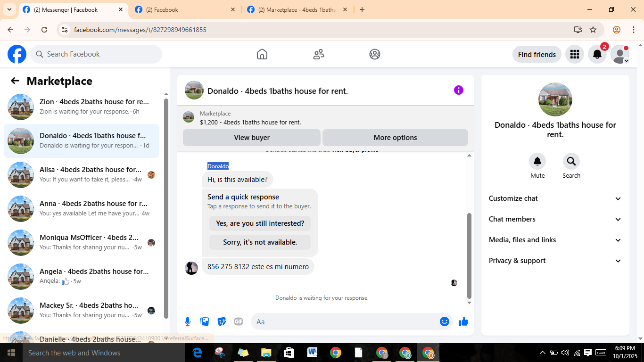644x362 pixels.
Task: Click the house thumbnail in the right panel
Action: (x=555, y=99)
